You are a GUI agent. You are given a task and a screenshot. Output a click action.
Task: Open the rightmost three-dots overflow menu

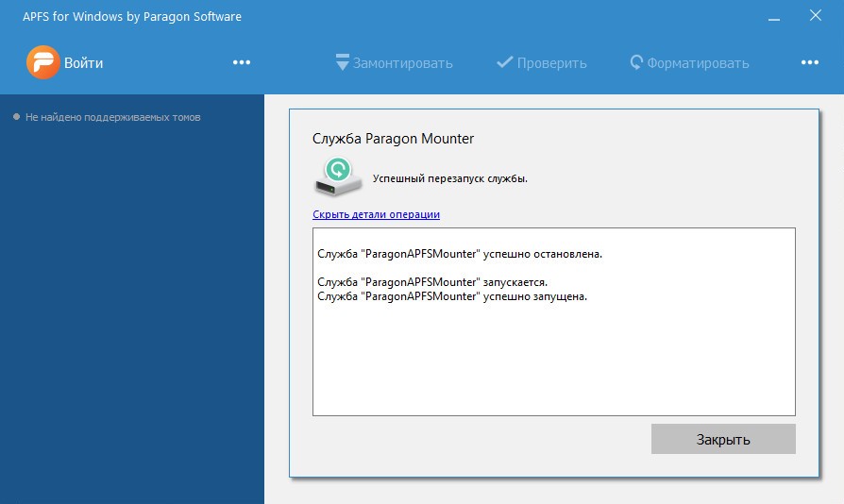point(809,63)
